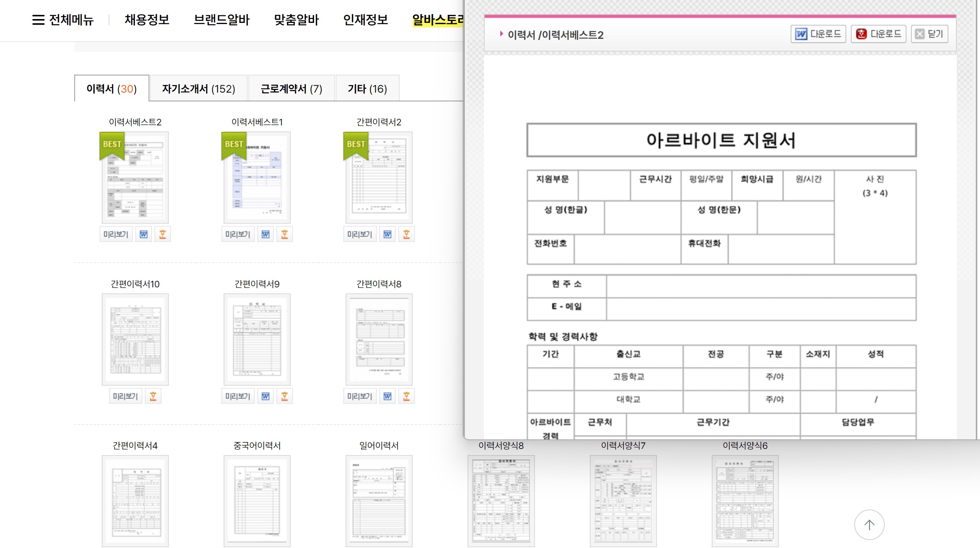Click HWP icon under 간편이력서8

(x=407, y=396)
